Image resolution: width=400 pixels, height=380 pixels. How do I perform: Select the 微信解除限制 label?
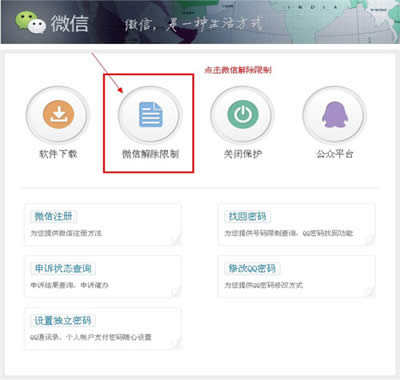(x=150, y=154)
